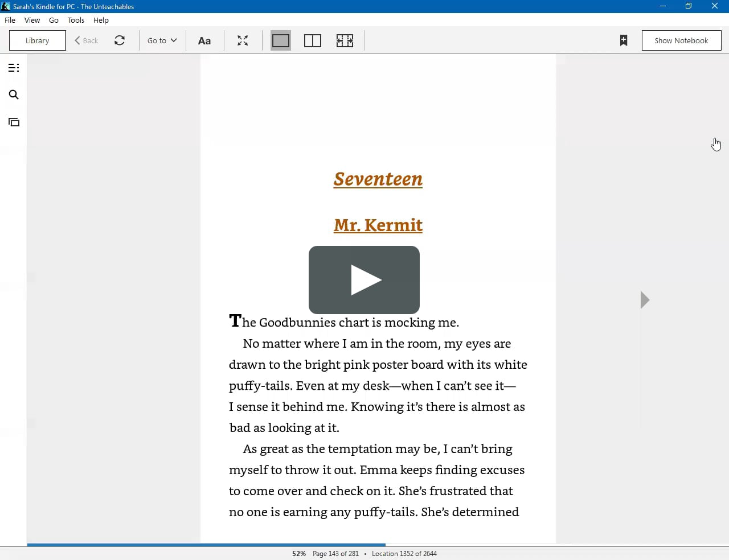This screenshot has width=729, height=560.
Task: Switch to single column view
Action: coord(281,40)
